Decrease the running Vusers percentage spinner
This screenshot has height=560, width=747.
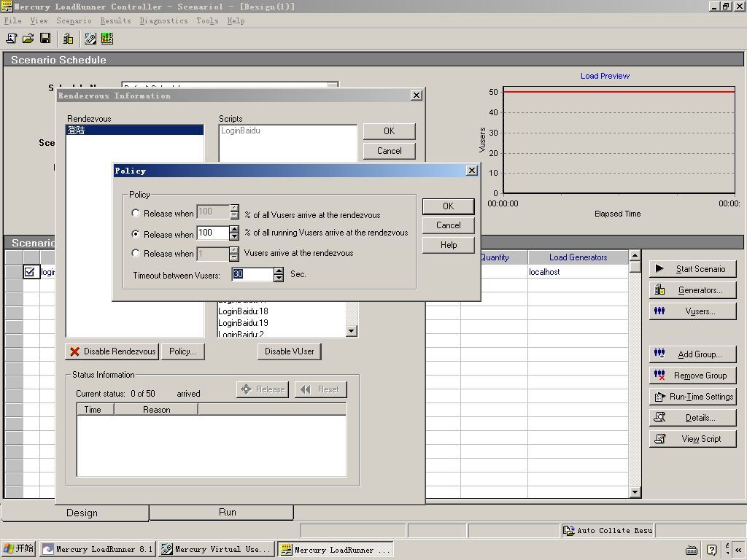[234, 237]
